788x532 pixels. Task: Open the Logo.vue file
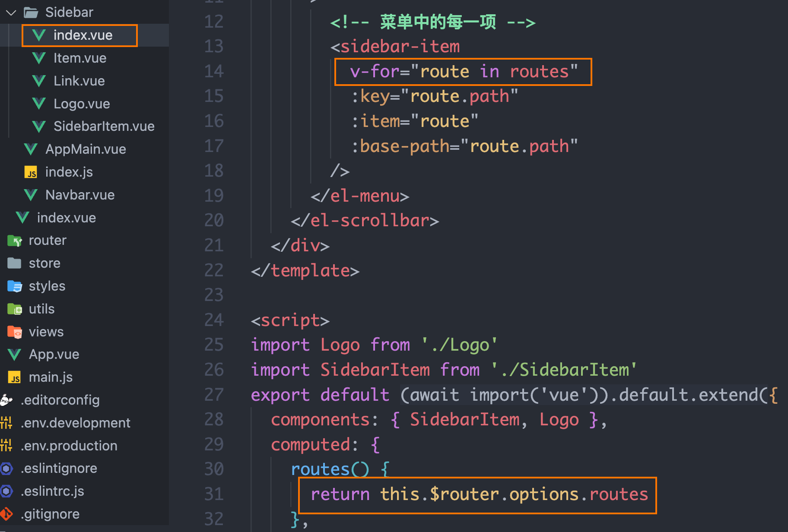click(x=82, y=104)
